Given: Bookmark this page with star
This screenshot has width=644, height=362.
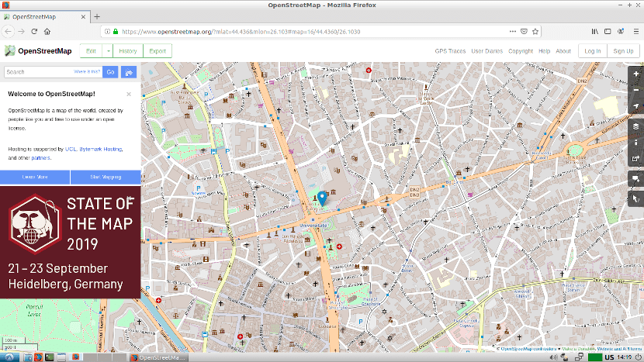Looking at the screenshot, I should pyautogui.click(x=535, y=32).
